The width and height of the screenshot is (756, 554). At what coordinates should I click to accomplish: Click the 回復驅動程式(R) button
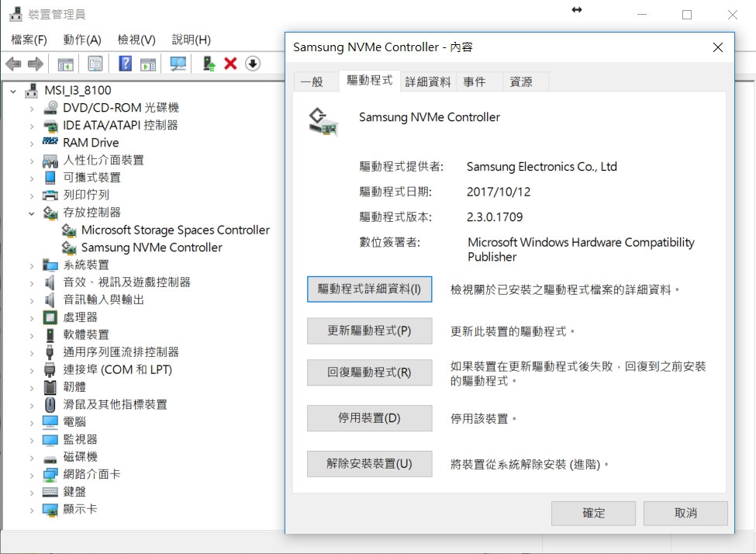click(369, 372)
